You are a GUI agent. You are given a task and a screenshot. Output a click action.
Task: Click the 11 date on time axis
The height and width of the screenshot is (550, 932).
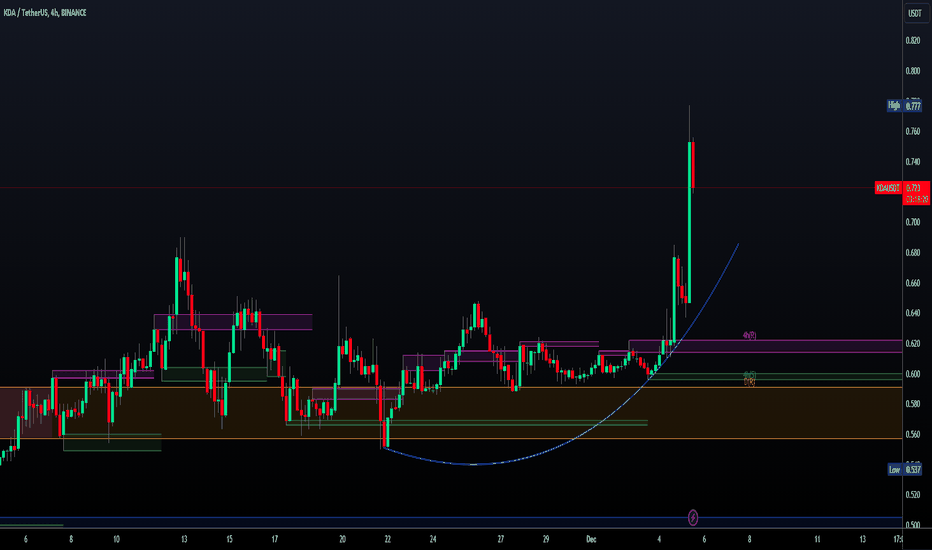point(817,539)
